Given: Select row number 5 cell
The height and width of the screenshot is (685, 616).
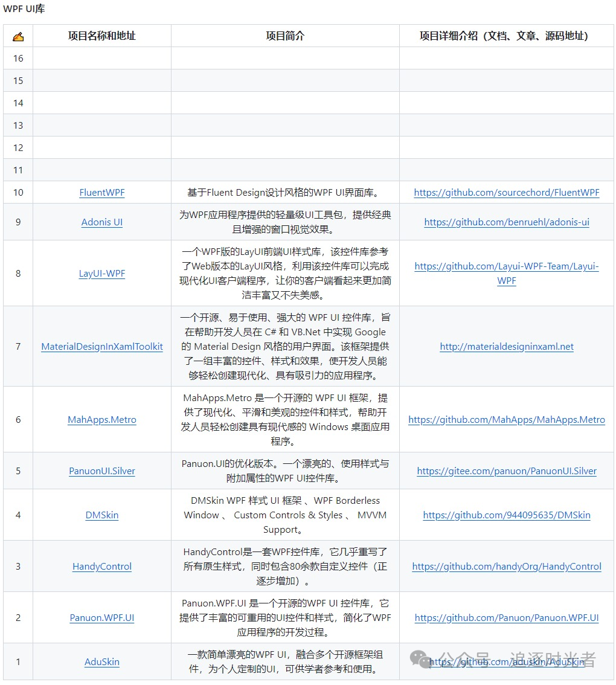Looking at the screenshot, I should (x=18, y=471).
